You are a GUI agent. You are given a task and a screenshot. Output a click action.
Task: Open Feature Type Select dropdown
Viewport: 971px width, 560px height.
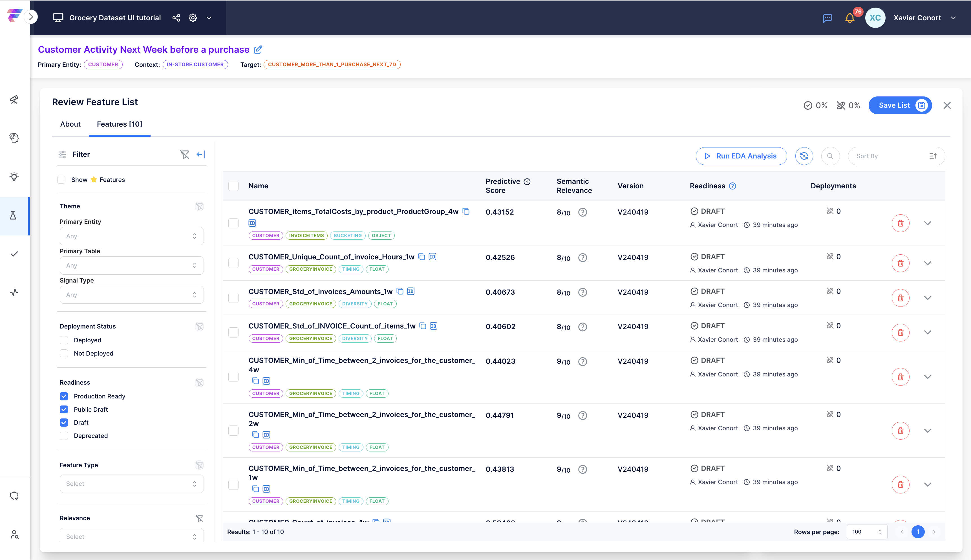[x=131, y=484]
